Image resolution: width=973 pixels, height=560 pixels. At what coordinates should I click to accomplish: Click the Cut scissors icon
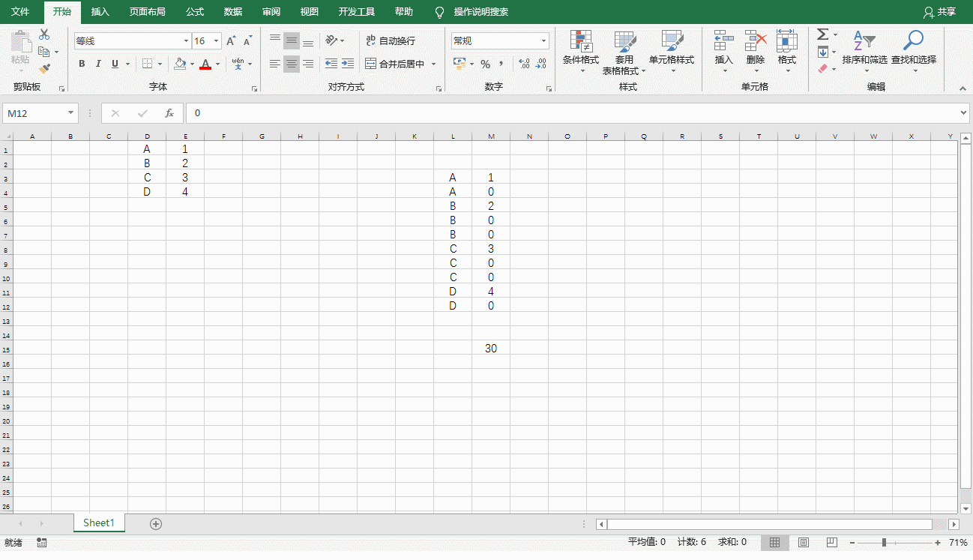(44, 34)
